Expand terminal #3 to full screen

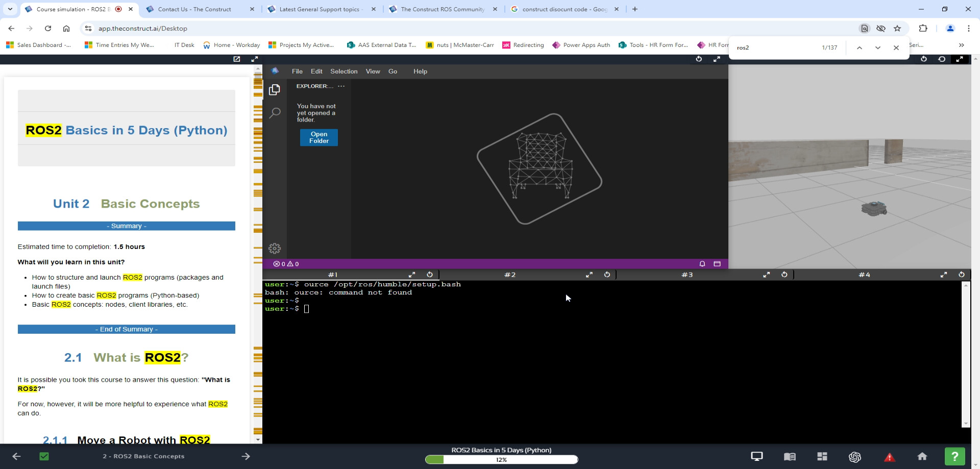coord(766,275)
